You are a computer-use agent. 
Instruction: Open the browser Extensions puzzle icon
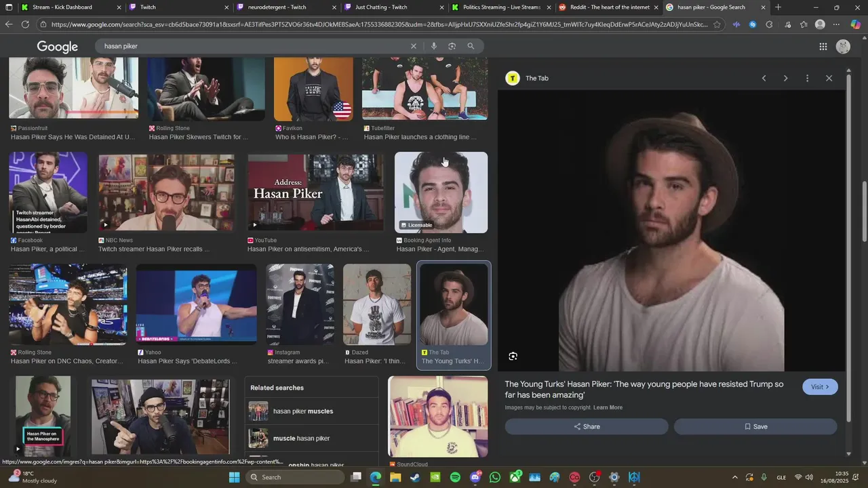pos(769,24)
